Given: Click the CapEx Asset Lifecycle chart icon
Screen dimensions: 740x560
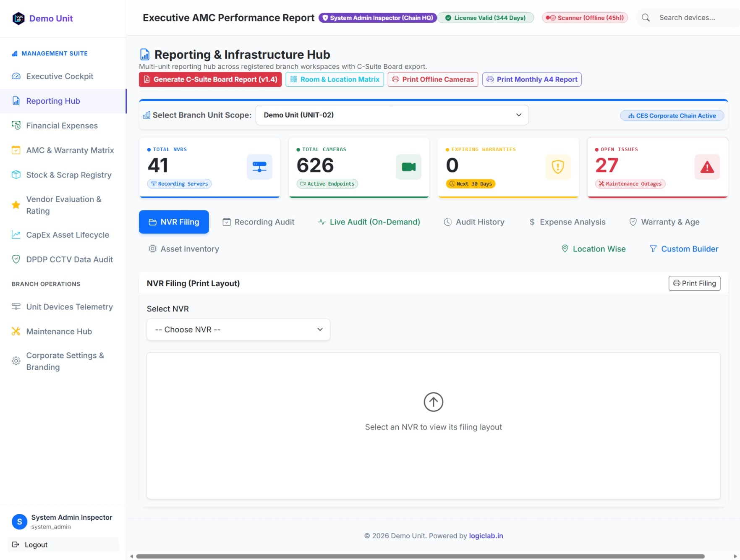Looking at the screenshot, I should (x=16, y=235).
